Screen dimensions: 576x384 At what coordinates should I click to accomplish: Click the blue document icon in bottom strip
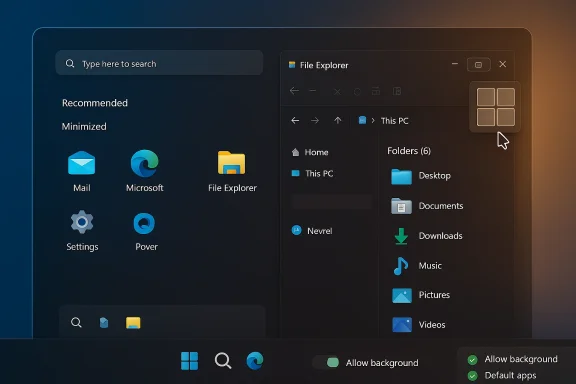coord(104,323)
